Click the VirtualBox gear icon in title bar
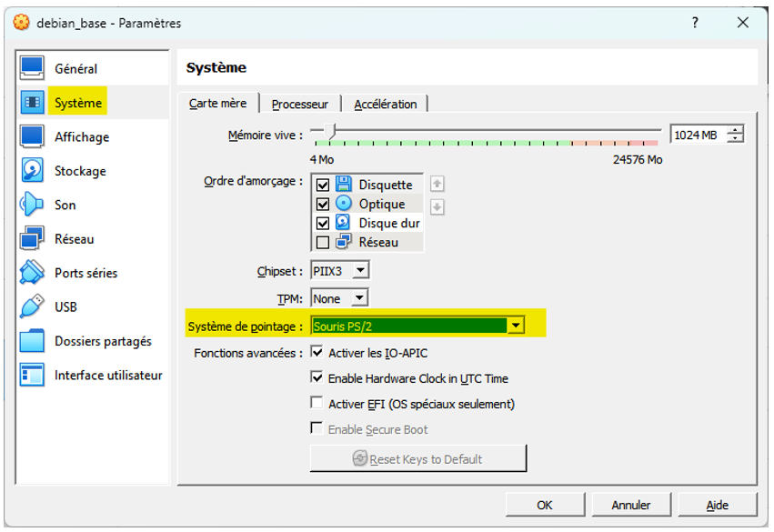 coord(21,22)
